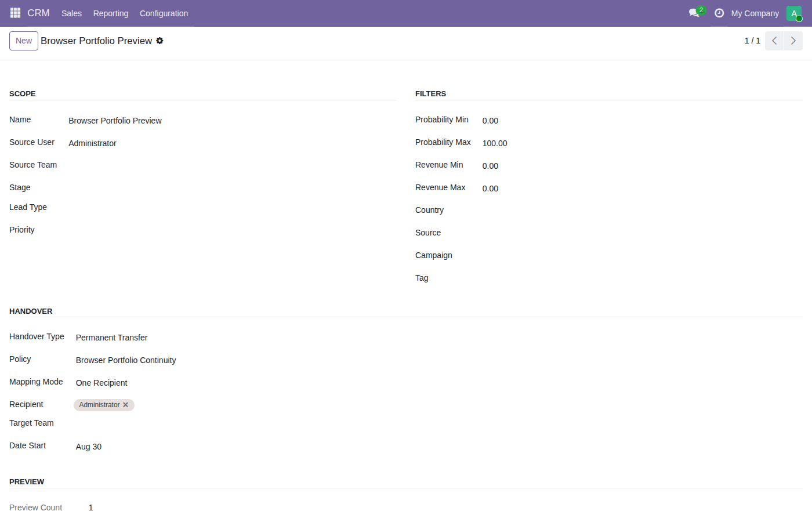Screen dimensions: 812x522
Task: Open the record actions gear menu
Action: click(x=159, y=41)
